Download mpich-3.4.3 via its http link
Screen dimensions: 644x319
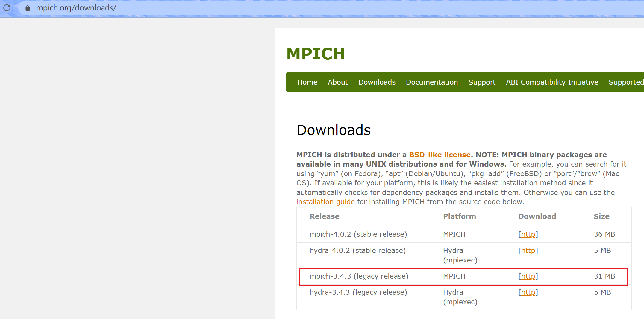click(x=528, y=276)
